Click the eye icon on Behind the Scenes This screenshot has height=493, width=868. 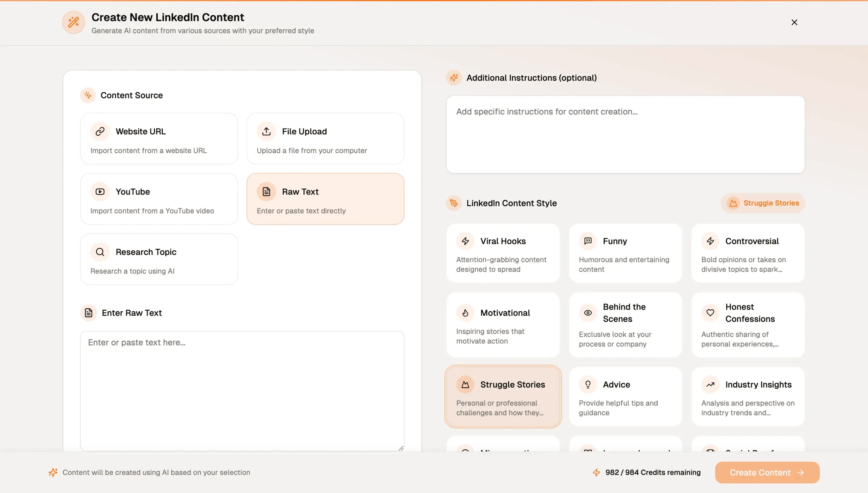tap(588, 313)
